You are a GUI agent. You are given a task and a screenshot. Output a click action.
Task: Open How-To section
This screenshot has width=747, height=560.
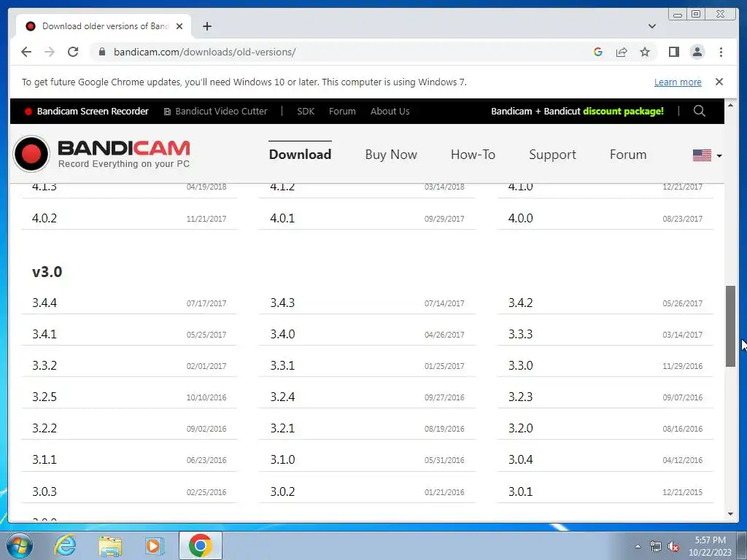point(473,155)
